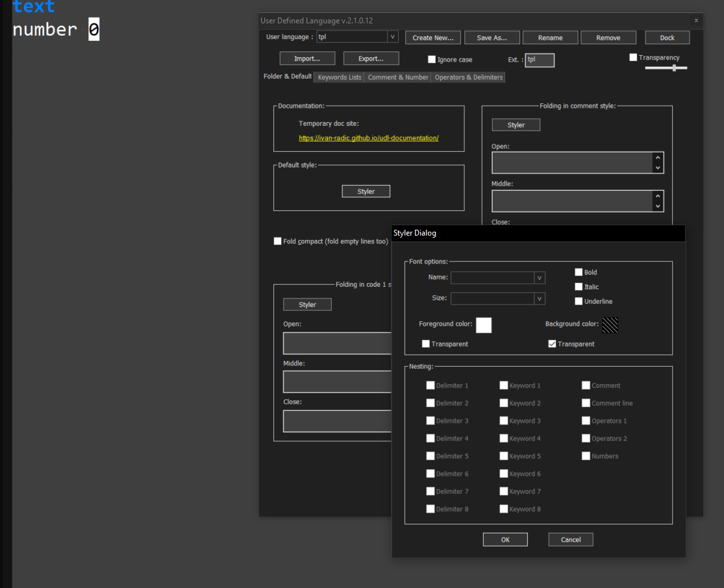This screenshot has width=724, height=588.
Task: Uncheck background Transparent checkbox
Action: 552,344
